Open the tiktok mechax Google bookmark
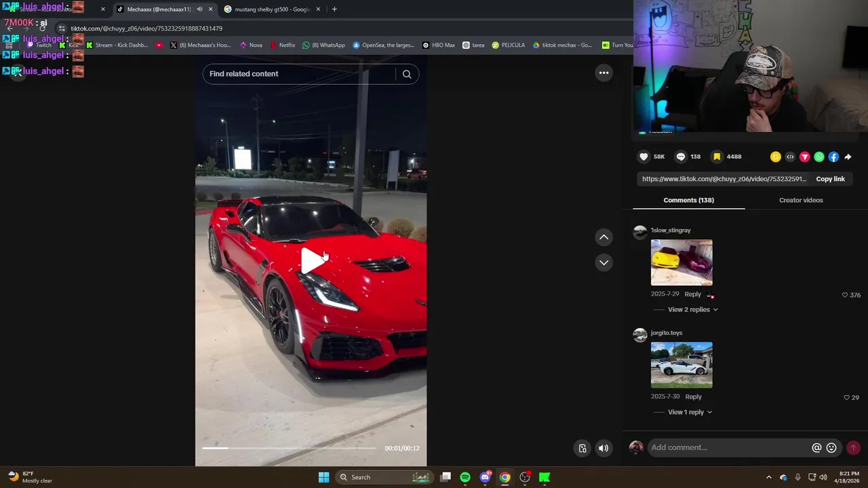 click(562, 45)
